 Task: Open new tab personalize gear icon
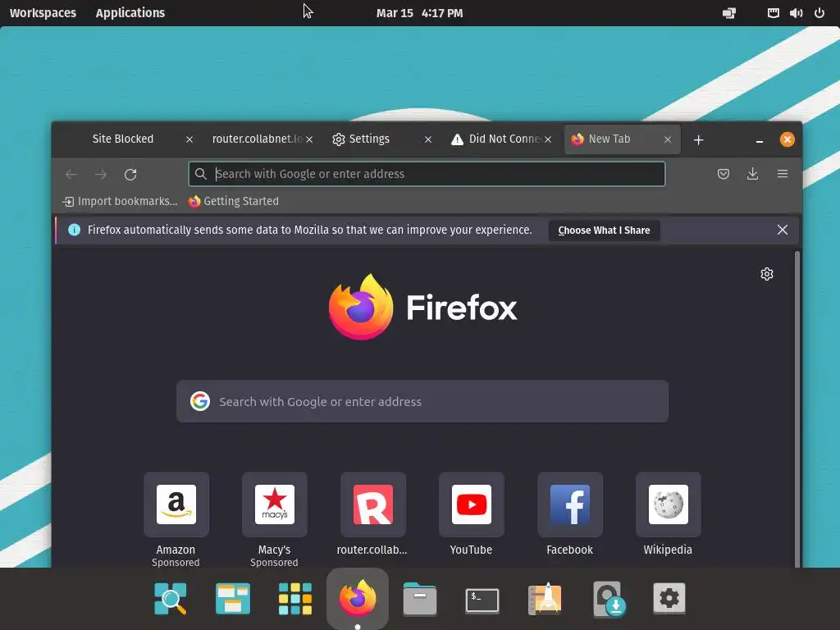coord(767,274)
